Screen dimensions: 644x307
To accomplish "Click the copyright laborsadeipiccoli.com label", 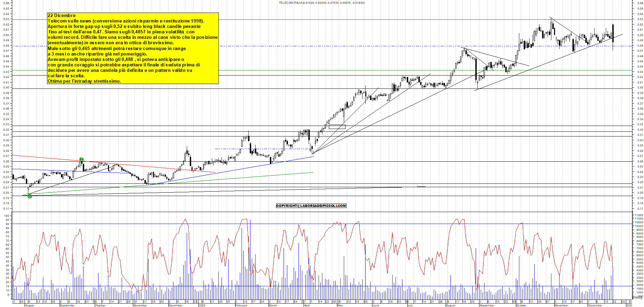I will (311, 206).
